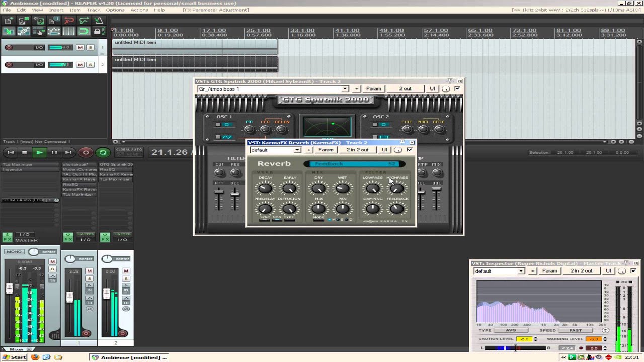Arm record on track 1 panel
This screenshot has width=644, height=362.
coord(9,48)
